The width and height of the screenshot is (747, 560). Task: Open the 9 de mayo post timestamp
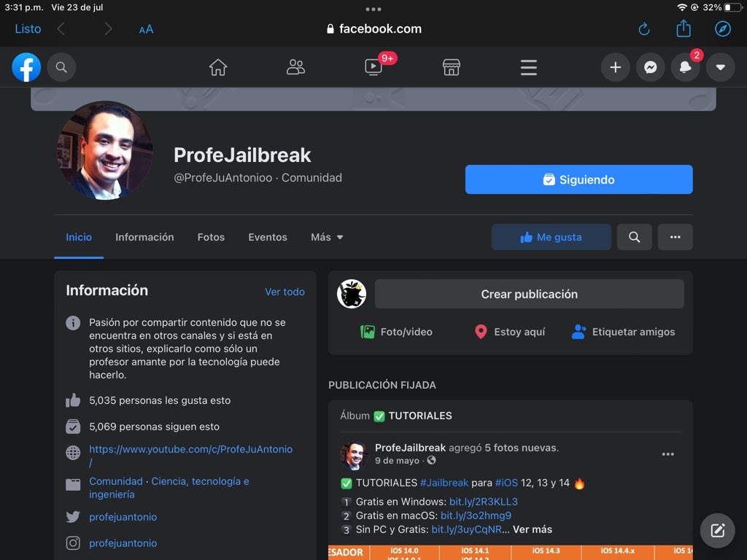pyautogui.click(x=397, y=461)
